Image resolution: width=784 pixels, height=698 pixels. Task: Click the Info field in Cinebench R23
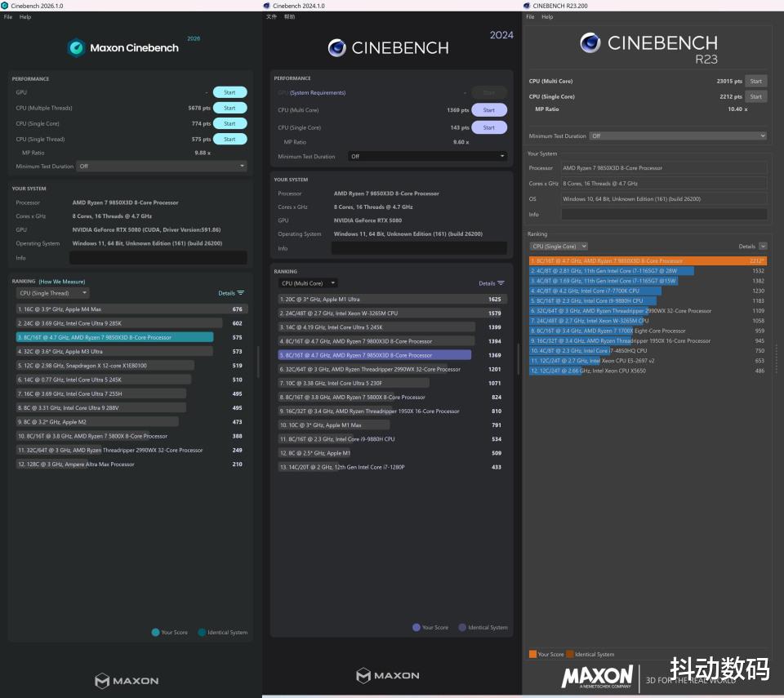[x=664, y=214]
